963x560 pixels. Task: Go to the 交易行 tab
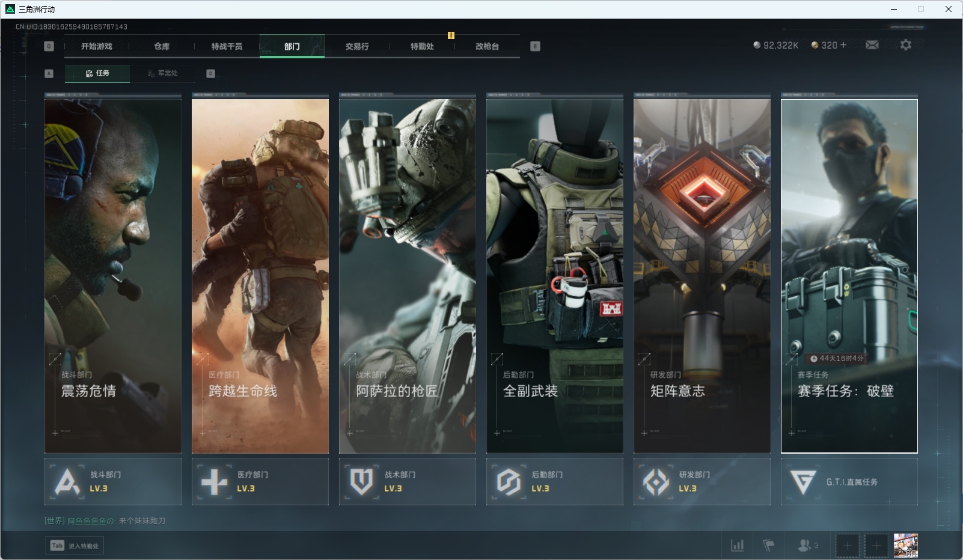[x=357, y=46]
